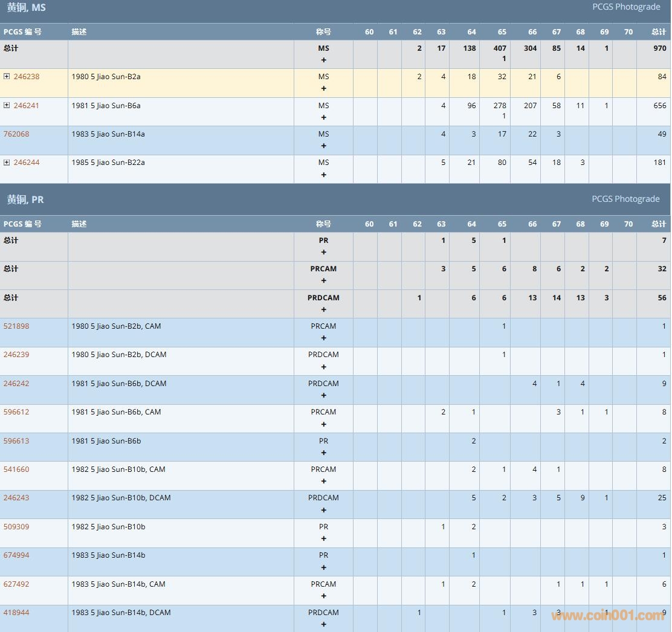Select PCGS number 627492
This screenshot has width=672, height=632.
coord(16,584)
